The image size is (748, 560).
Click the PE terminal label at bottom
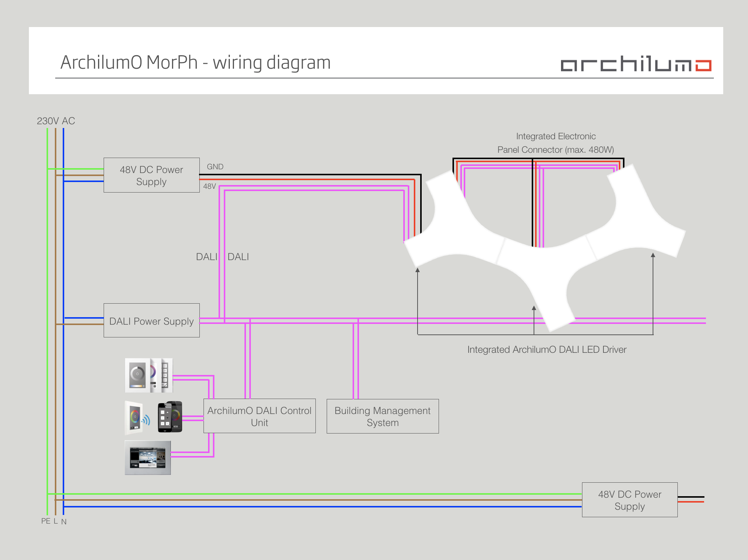(x=45, y=521)
